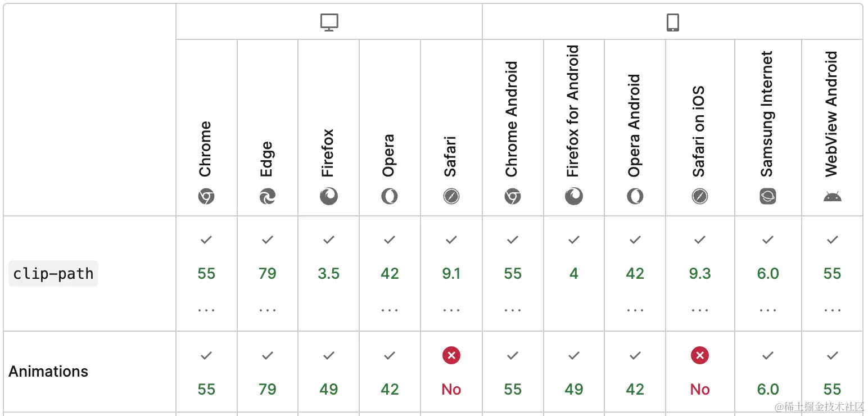Click the mobile device icon header
868x416 pixels.
tap(672, 22)
